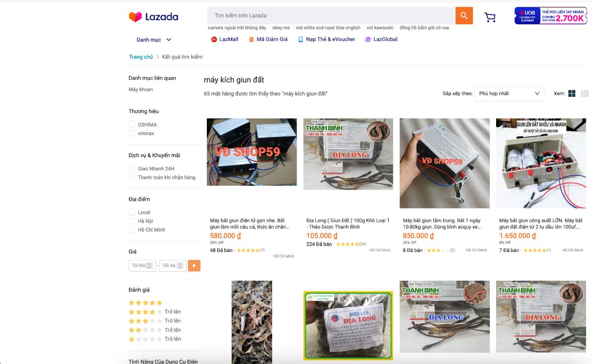Apply the price range arrow button
This screenshot has width=593, height=364.
(x=194, y=266)
